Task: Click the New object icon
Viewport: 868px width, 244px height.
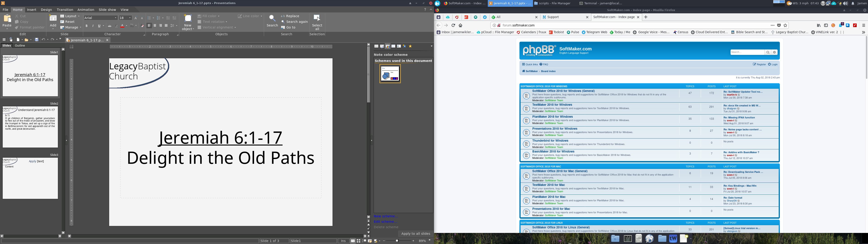Action: (188, 19)
